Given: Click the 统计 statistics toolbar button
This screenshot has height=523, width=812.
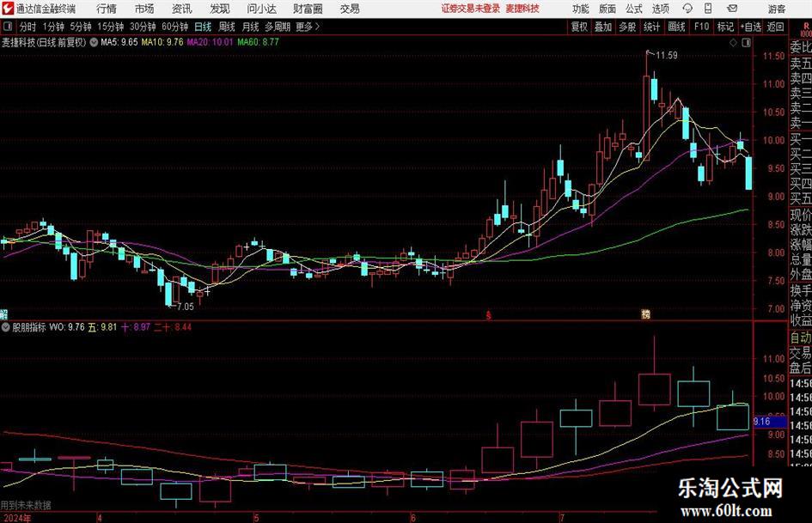Looking at the screenshot, I should (651, 27).
